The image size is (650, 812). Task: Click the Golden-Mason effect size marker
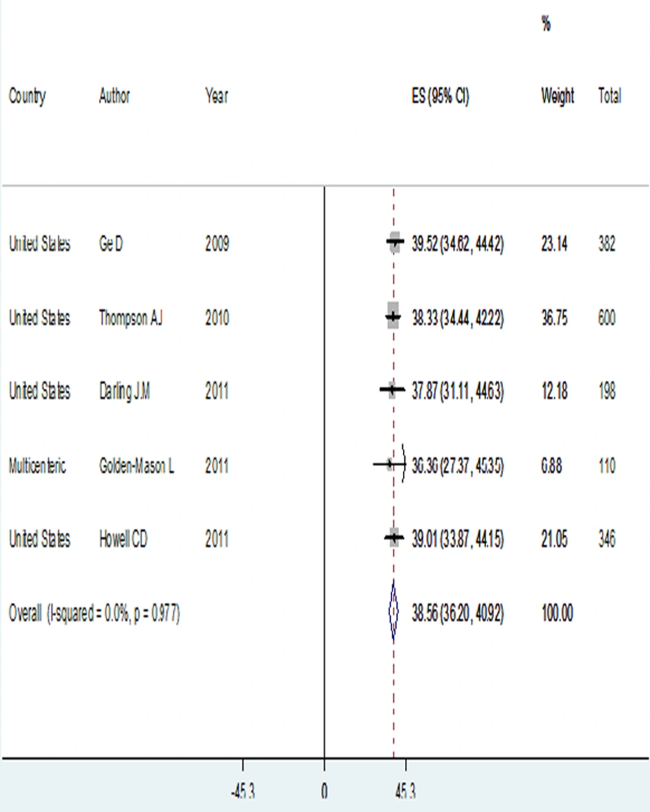[389, 464]
